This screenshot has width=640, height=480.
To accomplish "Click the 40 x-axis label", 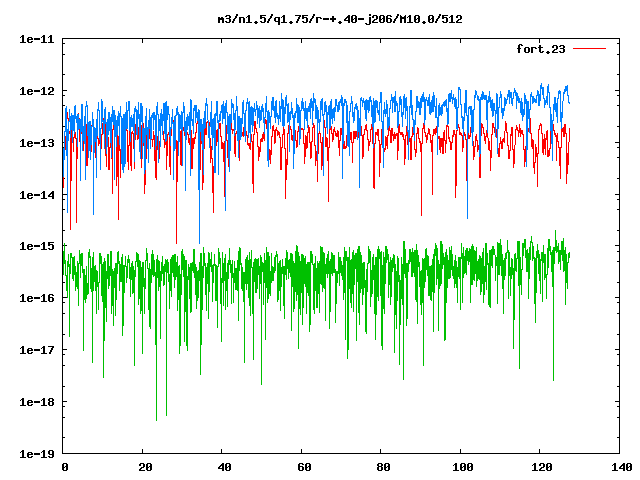I will tap(224, 467).
